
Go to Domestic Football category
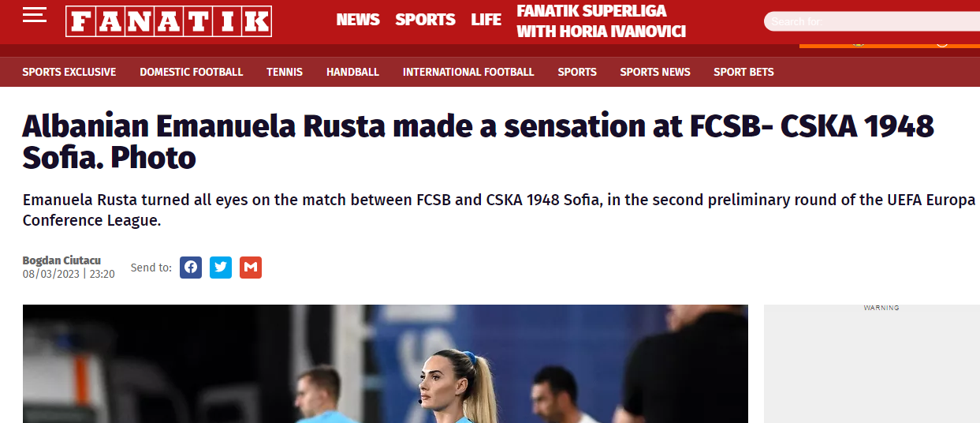click(x=192, y=72)
